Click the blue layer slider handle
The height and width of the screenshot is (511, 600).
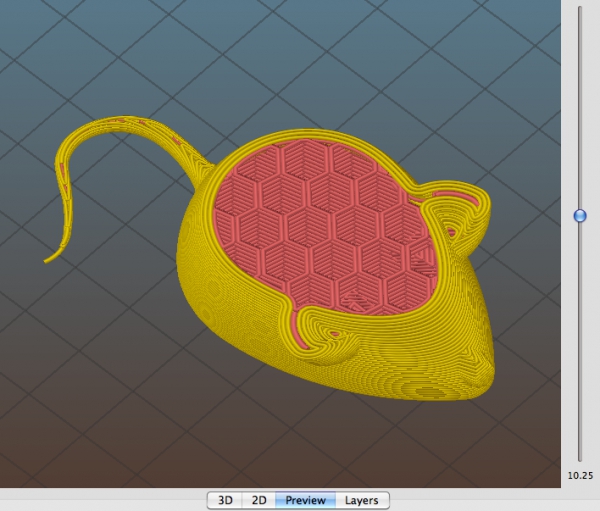click(580, 216)
